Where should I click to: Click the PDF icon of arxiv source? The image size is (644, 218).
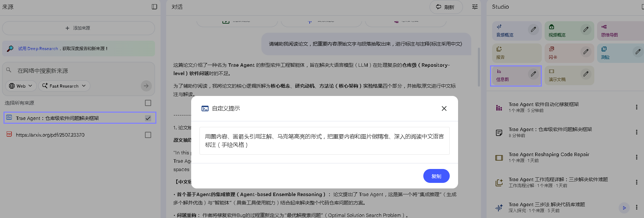click(x=9, y=134)
